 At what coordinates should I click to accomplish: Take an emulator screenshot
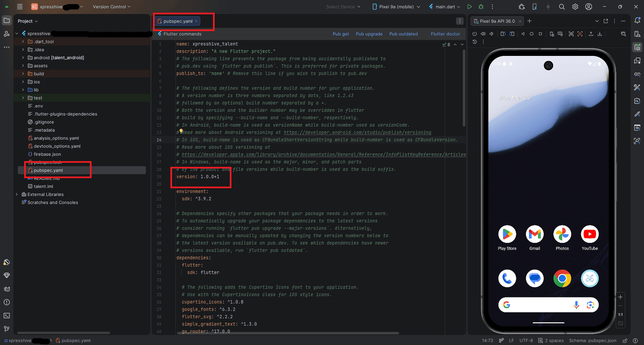coord(571,34)
